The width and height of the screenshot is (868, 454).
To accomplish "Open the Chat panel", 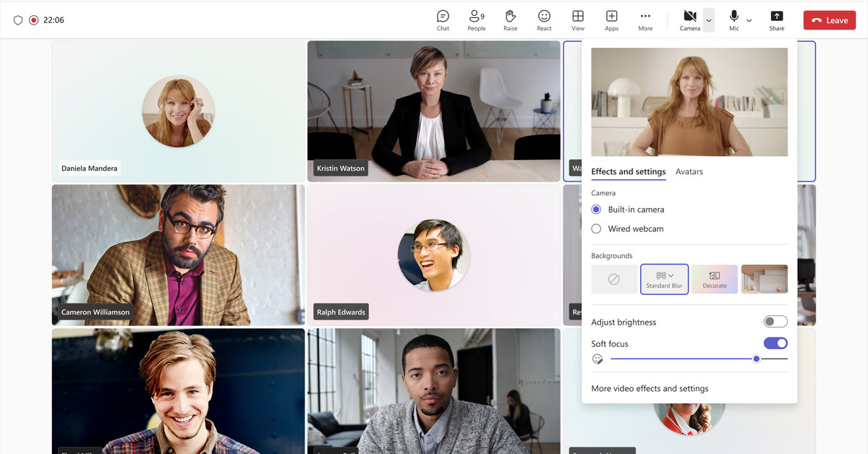I will tap(442, 20).
